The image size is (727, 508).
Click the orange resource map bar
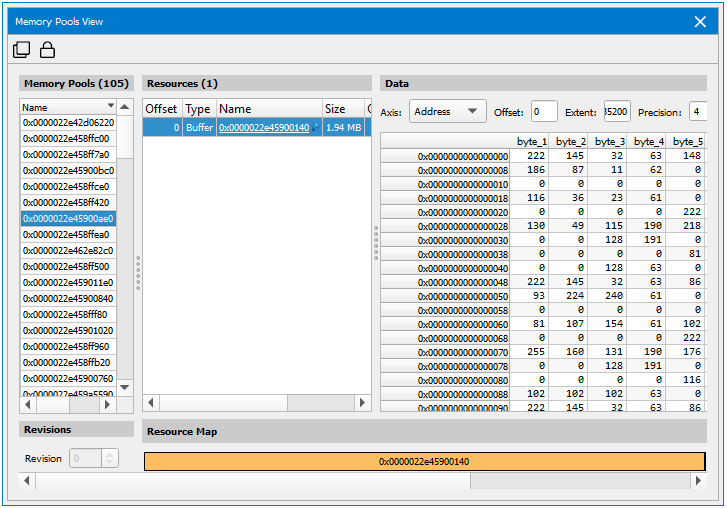[x=424, y=461]
